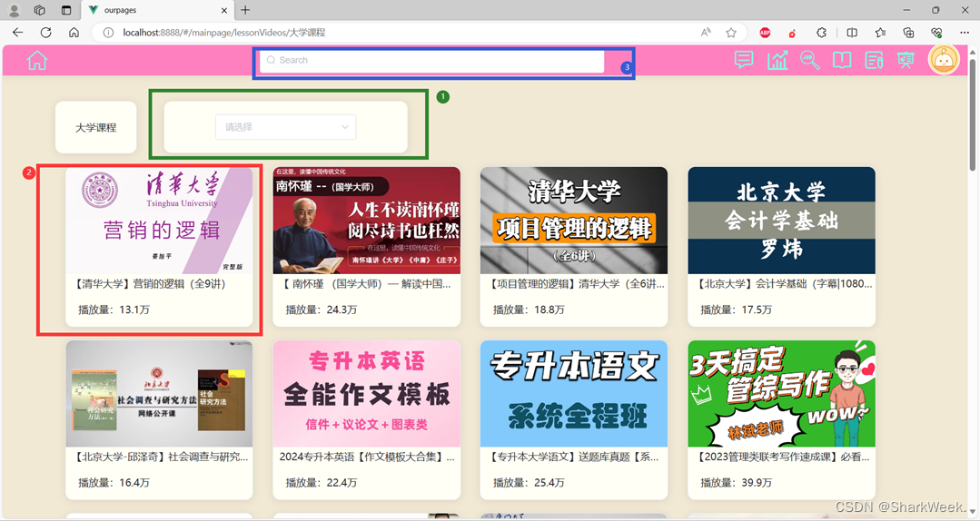The width and height of the screenshot is (980, 521).
Task: Open the browser extensions puzzle icon
Action: point(821,33)
